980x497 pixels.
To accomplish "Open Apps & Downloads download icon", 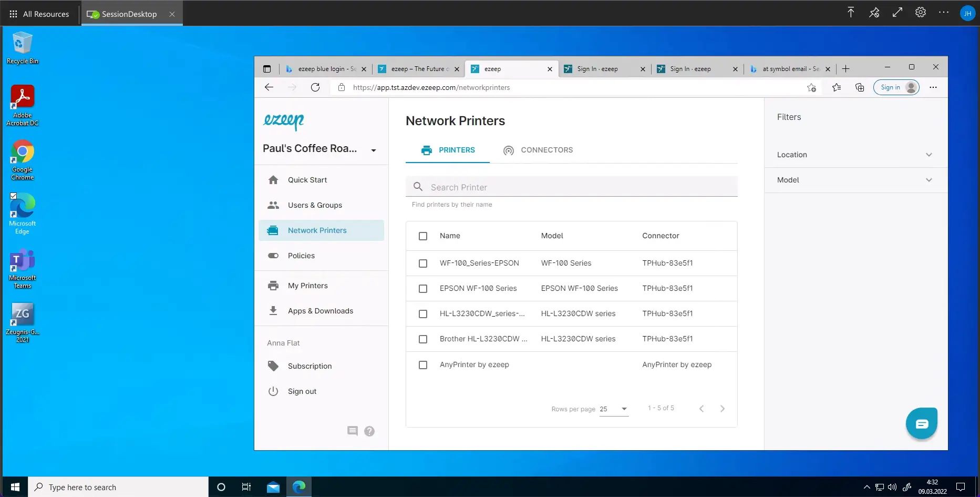I will (x=274, y=310).
